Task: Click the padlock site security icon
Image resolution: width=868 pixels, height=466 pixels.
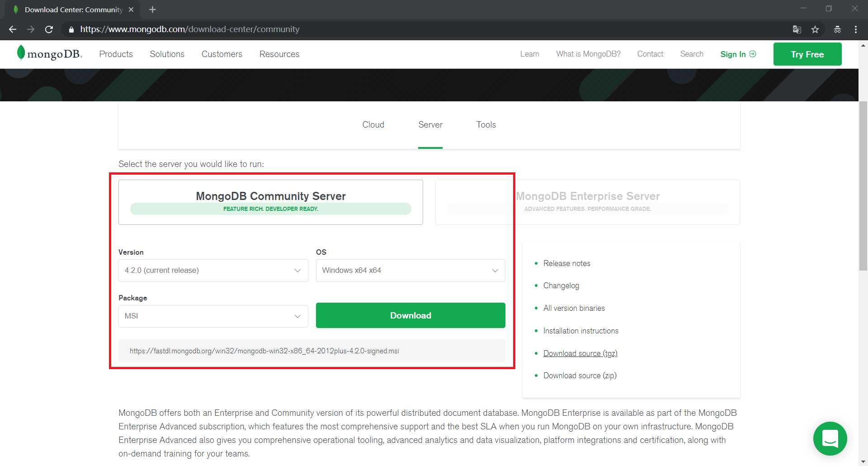Action: coord(71,29)
